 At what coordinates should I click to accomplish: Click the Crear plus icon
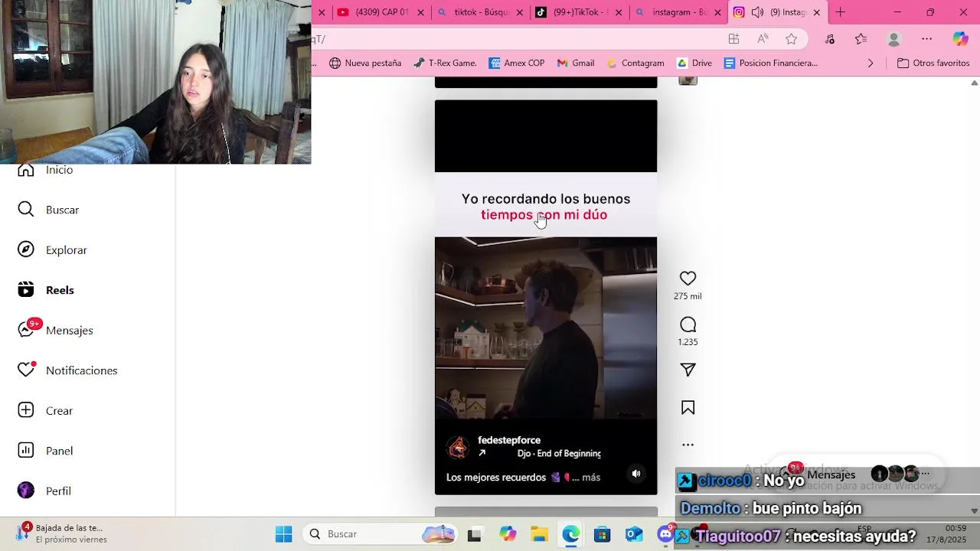26,410
